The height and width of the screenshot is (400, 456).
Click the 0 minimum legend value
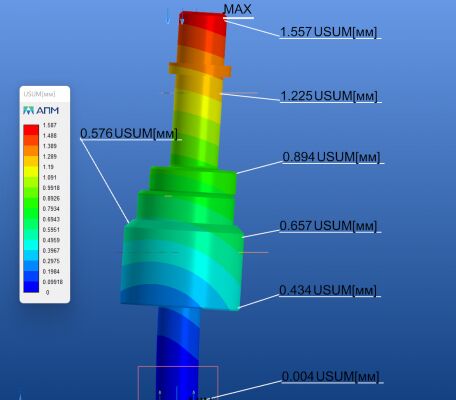47,293
